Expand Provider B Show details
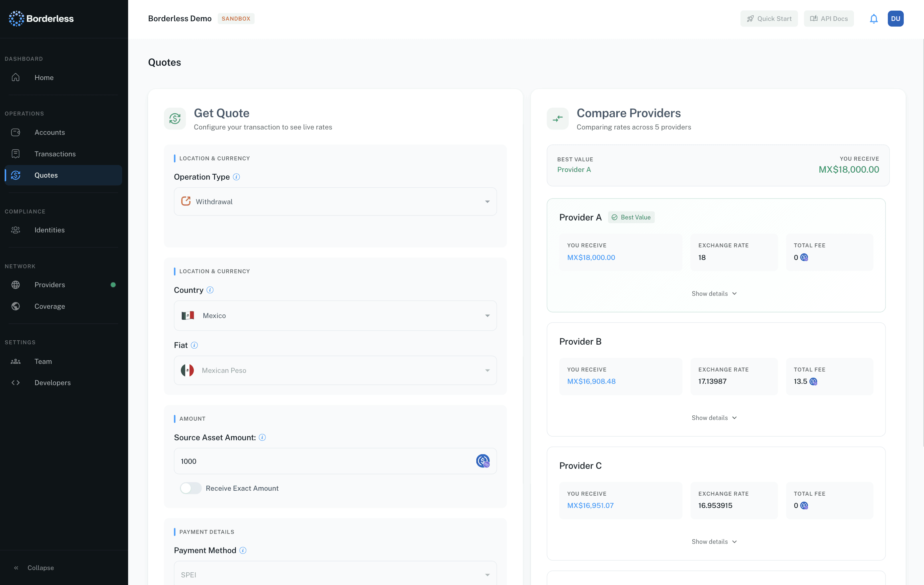The height and width of the screenshot is (585, 924). coord(714,418)
